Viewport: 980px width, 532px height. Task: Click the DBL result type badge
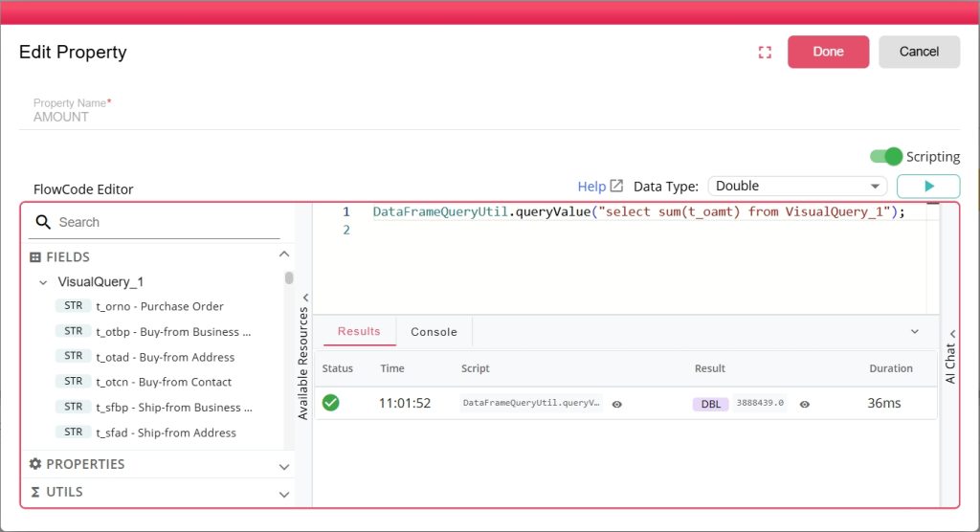(711, 404)
